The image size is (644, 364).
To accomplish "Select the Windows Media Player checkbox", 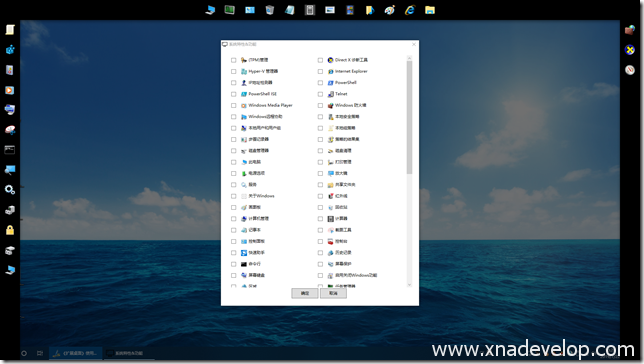I will coord(234,106).
